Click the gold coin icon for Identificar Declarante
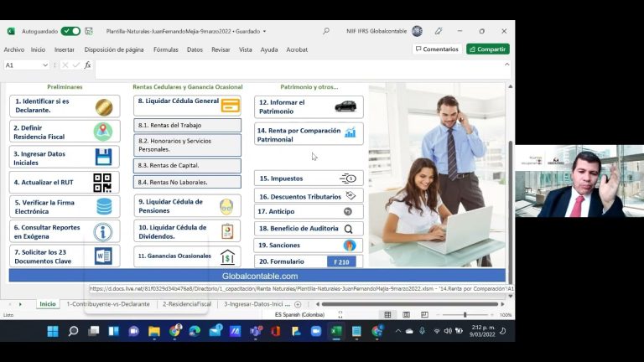This screenshot has height=362, width=644. 104,107
